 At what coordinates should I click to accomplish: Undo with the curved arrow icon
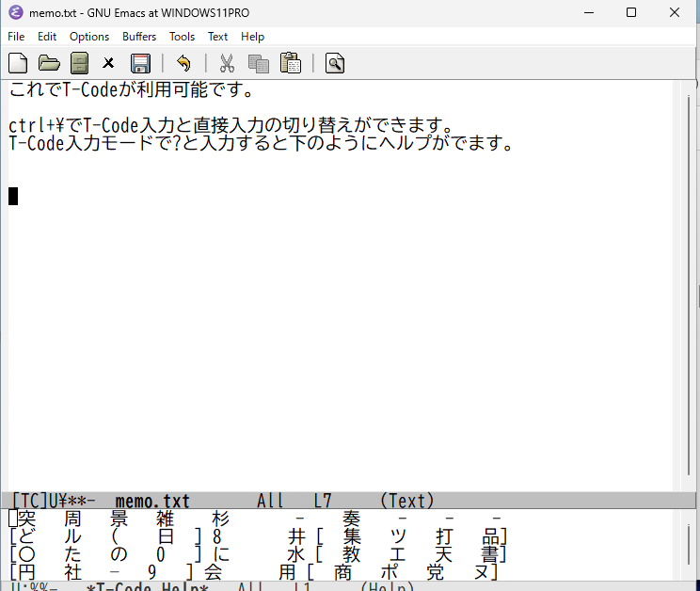click(183, 63)
